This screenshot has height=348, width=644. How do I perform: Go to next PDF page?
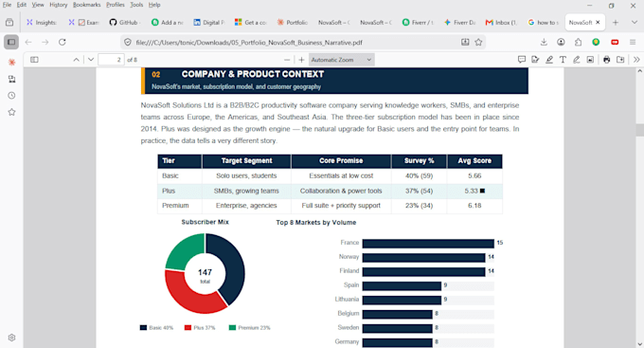click(91, 60)
